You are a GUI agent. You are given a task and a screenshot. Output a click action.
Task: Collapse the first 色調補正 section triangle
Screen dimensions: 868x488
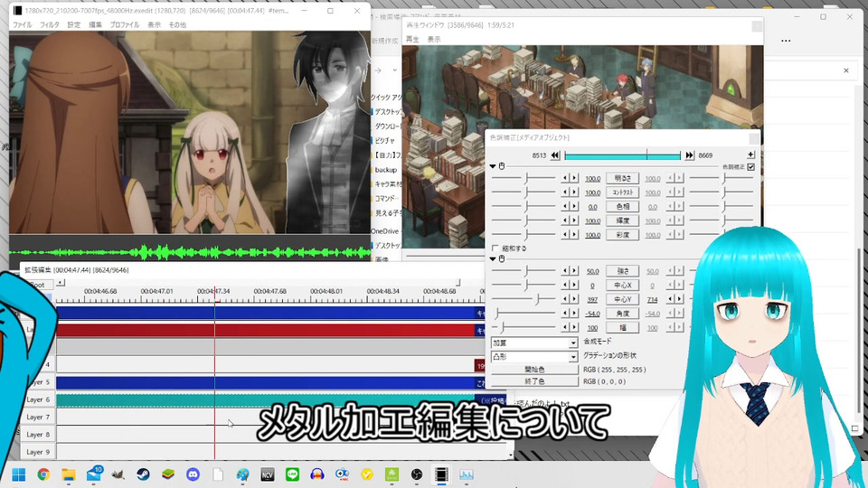click(x=493, y=166)
